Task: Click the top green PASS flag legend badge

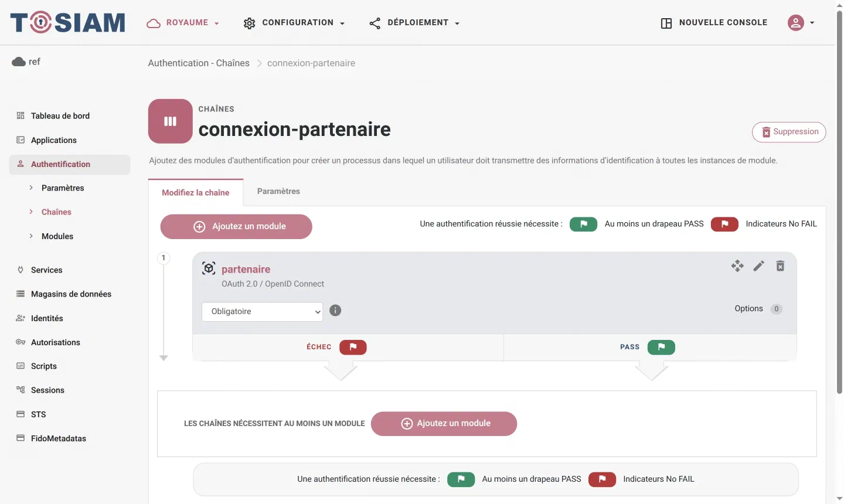Action: (x=583, y=224)
